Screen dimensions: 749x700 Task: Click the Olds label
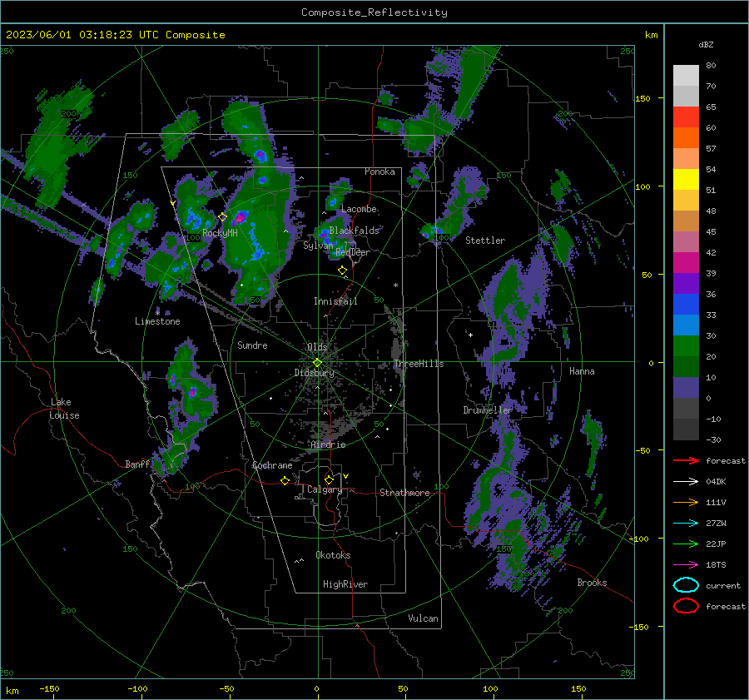[x=317, y=347]
